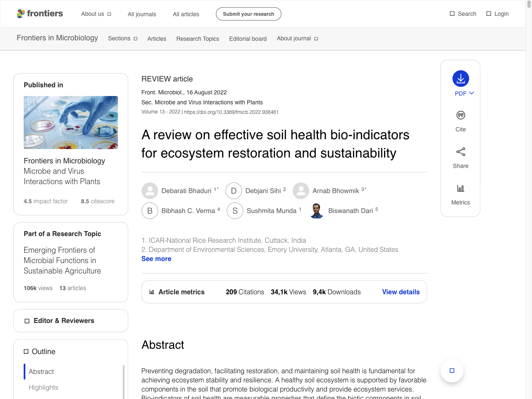Image resolution: width=532 pixels, height=399 pixels.
Task: Select the Editorial board tab
Action: coord(248,39)
